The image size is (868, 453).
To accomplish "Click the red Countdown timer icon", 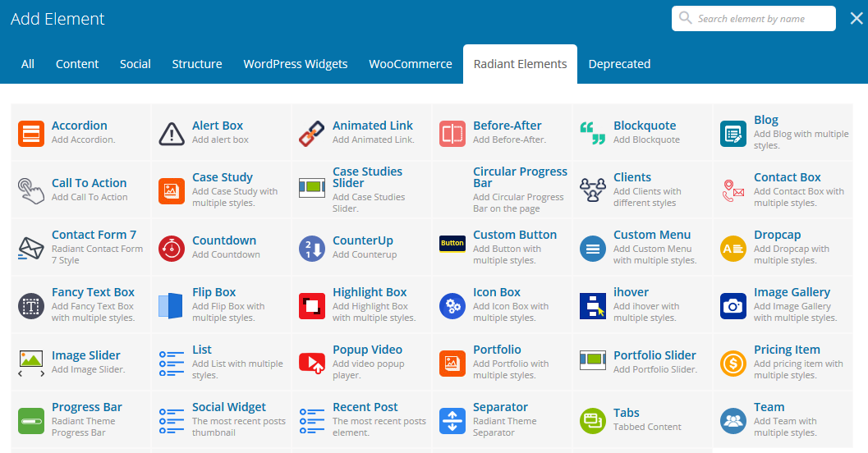I will pos(172,248).
